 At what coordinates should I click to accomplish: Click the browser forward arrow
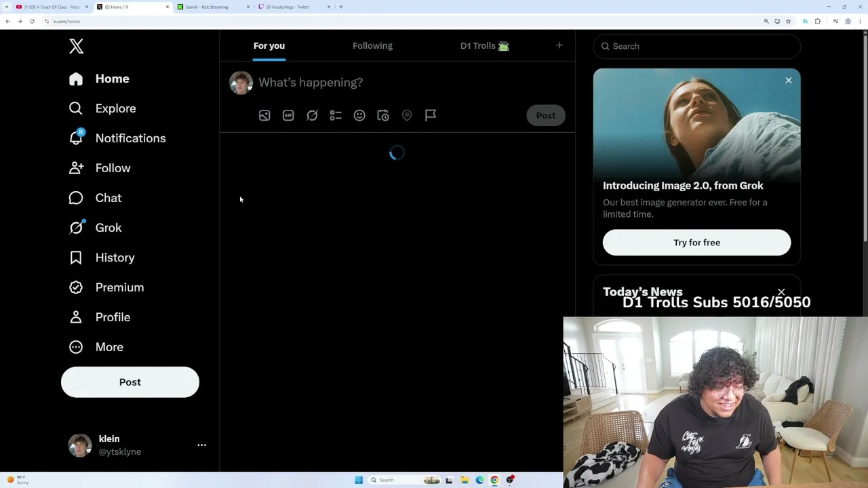20,22
